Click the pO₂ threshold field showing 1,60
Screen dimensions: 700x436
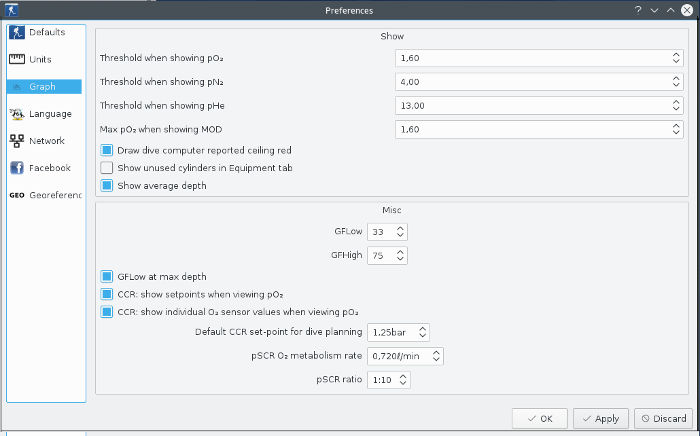point(539,58)
